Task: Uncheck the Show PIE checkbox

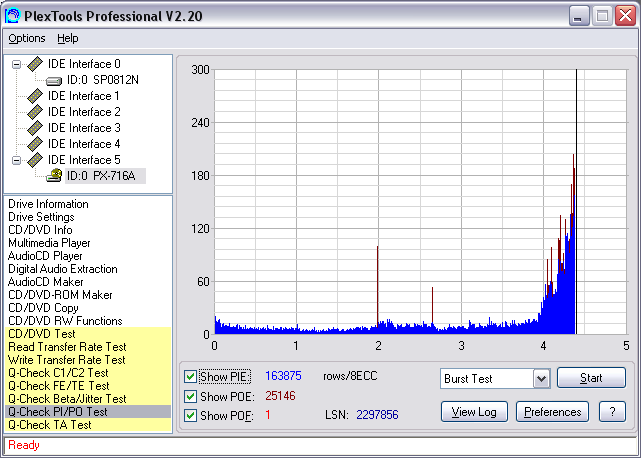Action: (191, 376)
